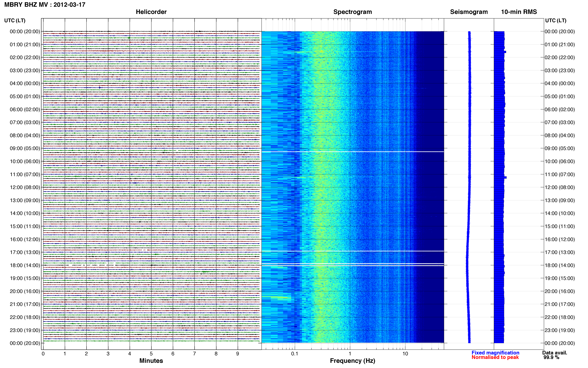The width and height of the screenshot is (588, 368).
Task: Click the 'Seismogram' panel heading
Action: (x=469, y=12)
